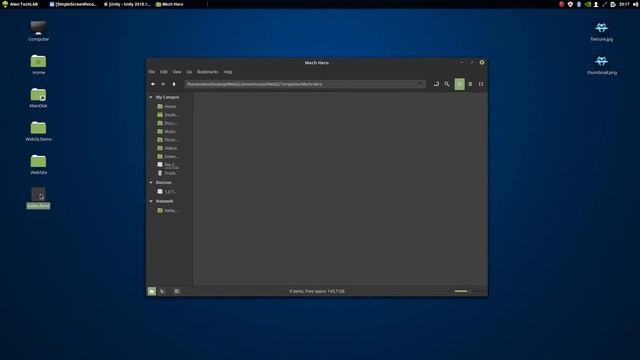
Task: Open the Edit menu
Action: (164, 72)
